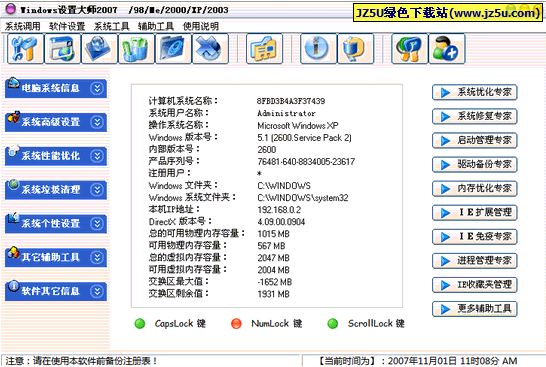Open the 系统工具 menu
546x367 pixels.
tap(111, 26)
